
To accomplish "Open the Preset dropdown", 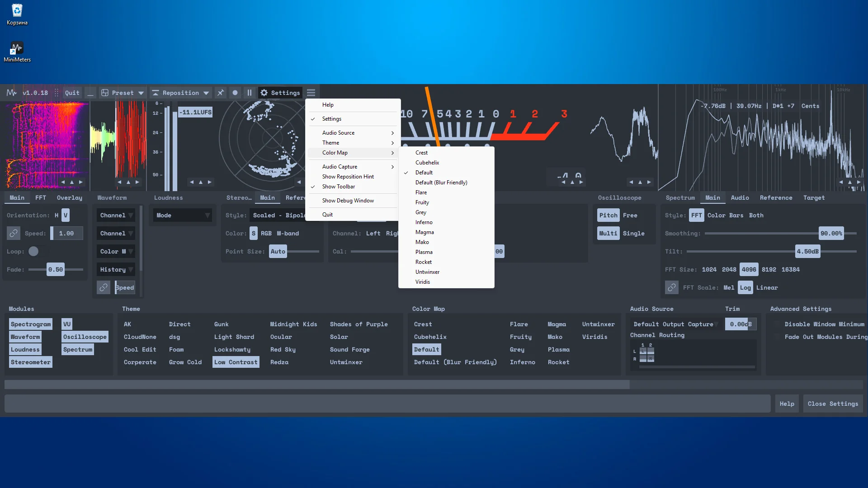I will pos(122,93).
